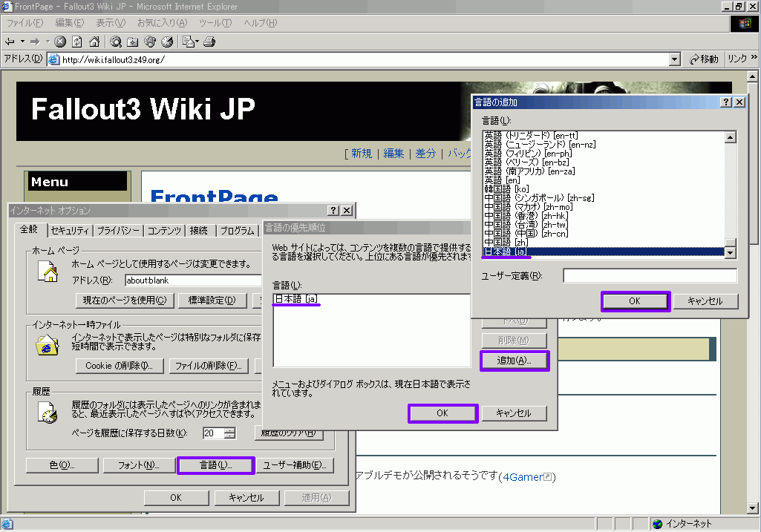The height and width of the screenshot is (532, 761).
Task: Open the Search pane toolbar icon
Action: click(x=117, y=42)
